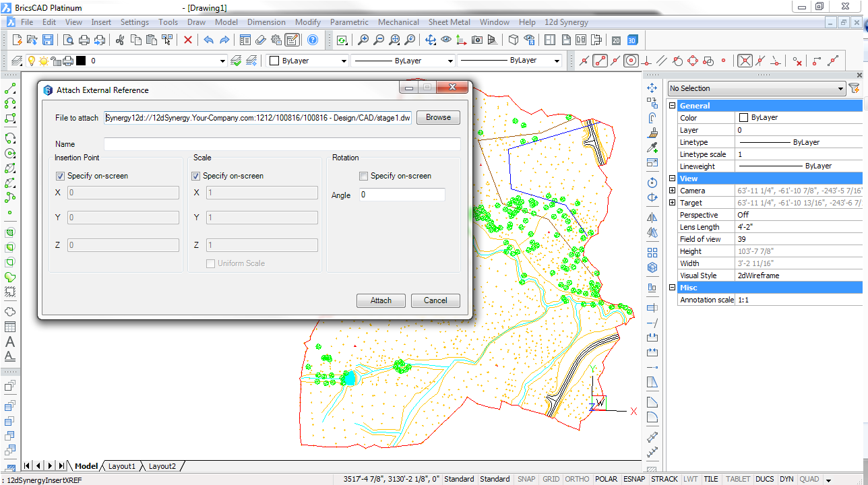Viewport: 868px width, 485px height.
Task: Switch to the Layout1 tab
Action: coord(121,466)
